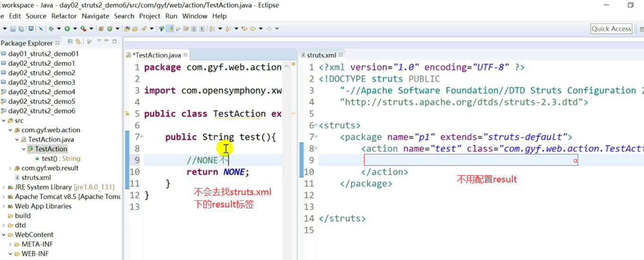Collapse the src folder node
This screenshot has width=644, height=260.
4,120
